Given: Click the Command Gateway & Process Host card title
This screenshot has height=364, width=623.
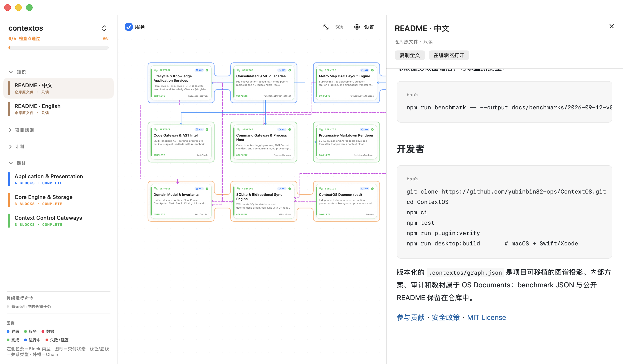Looking at the screenshot, I should point(261,137).
